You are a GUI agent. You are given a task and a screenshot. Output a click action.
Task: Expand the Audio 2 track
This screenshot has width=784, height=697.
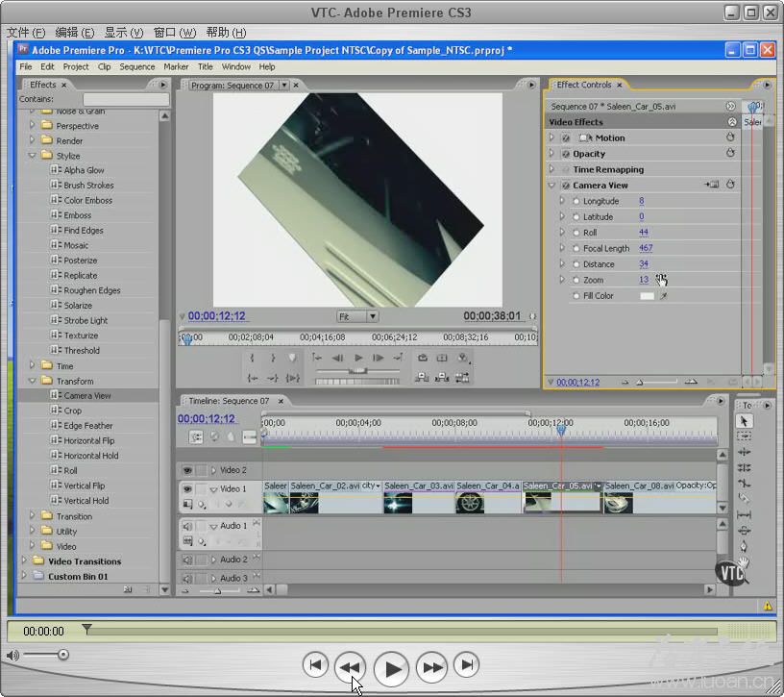[x=213, y=560]
